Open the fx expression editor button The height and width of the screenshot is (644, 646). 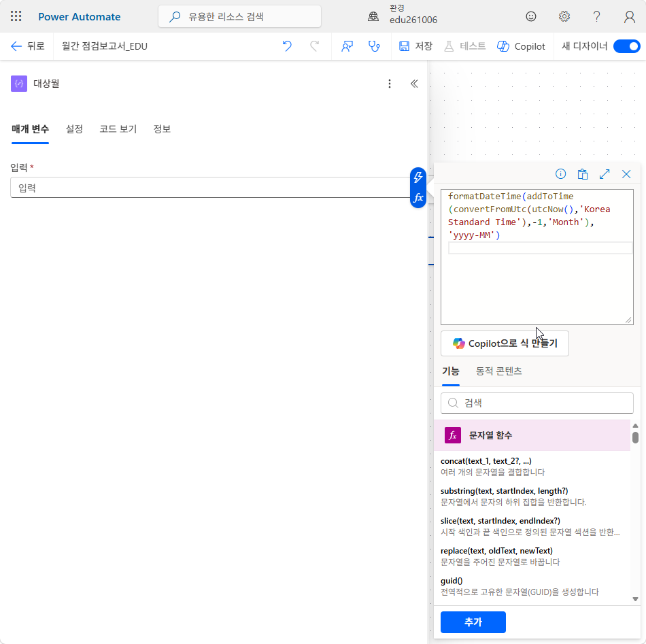tap(418, 197)
